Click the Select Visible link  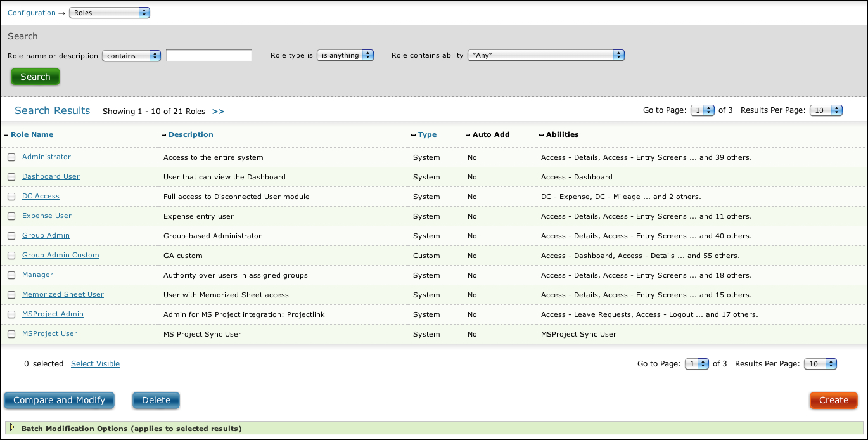coord(95,364)
